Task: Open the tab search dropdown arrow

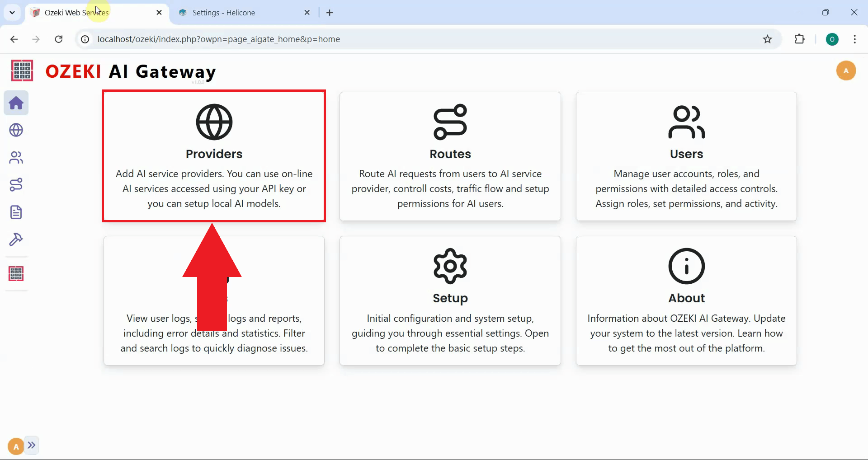Action: (12, 12)
